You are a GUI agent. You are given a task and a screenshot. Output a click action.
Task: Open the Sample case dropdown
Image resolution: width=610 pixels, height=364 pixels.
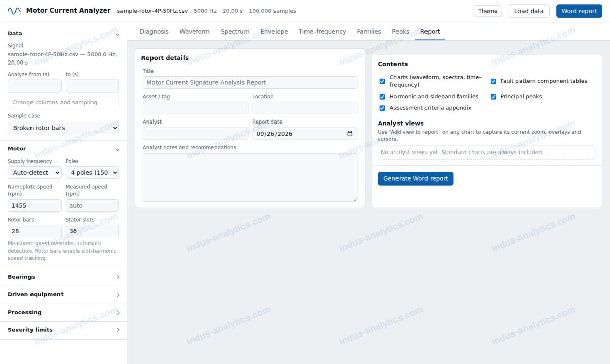point(63,128)
